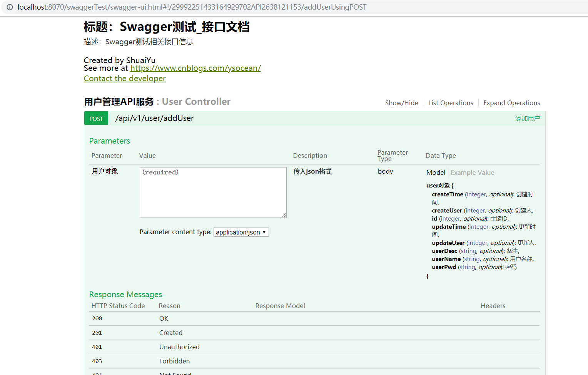The height and width of the screenshot is (375, 588).
Task: Click the Unauthorized reason cell
Action: click(x=179, y=347)
